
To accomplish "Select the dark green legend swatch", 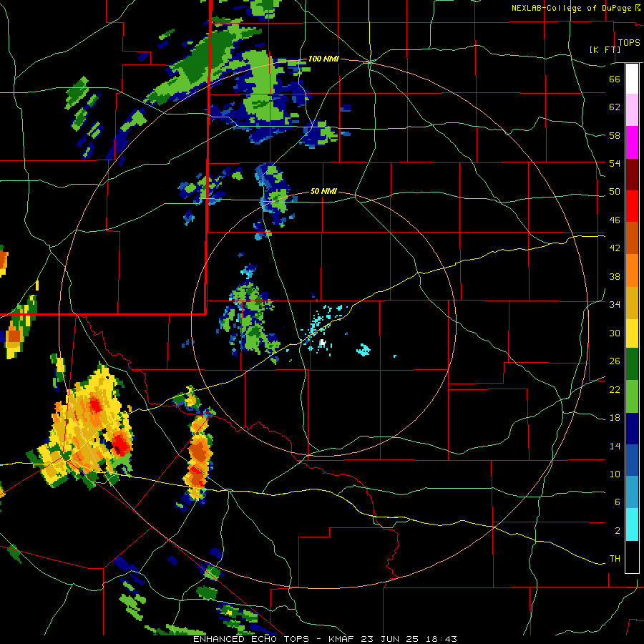I will [632, 364].
